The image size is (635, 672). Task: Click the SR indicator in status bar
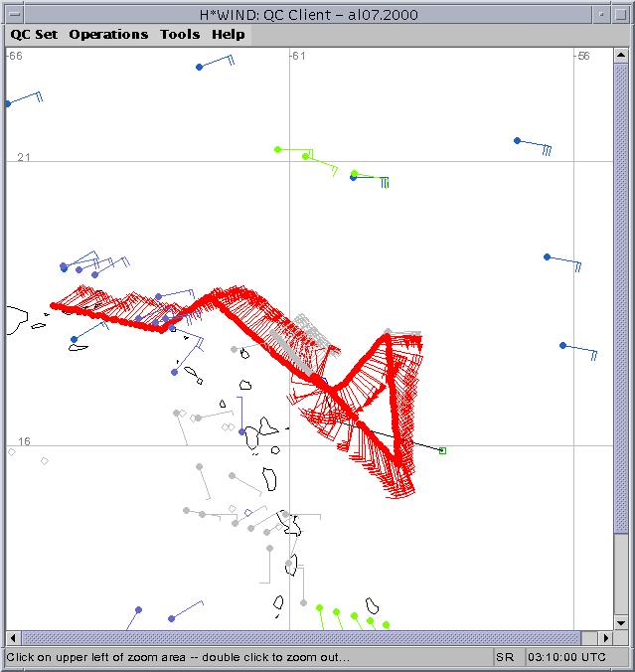(505, 658)
